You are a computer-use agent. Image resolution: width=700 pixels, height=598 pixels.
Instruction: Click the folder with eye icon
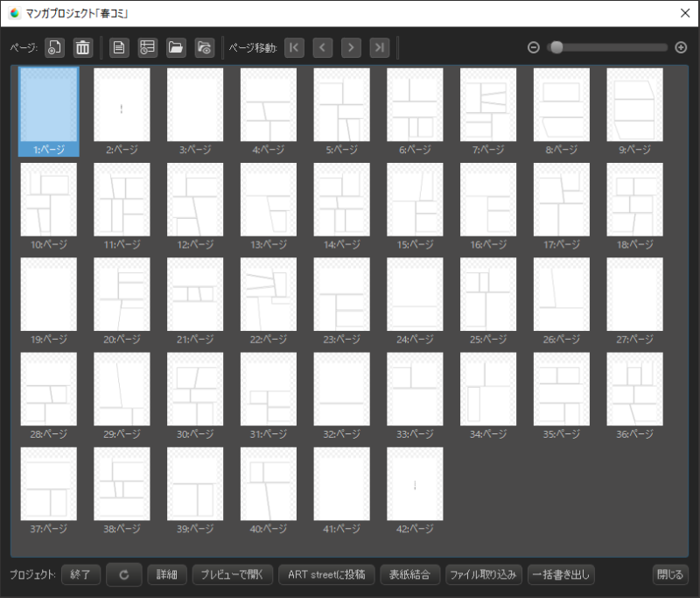(205, 47)
